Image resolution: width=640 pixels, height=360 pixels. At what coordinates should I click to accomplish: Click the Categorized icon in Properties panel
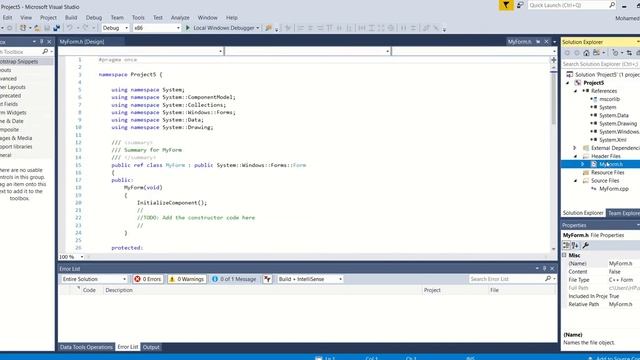click(566, 245)
